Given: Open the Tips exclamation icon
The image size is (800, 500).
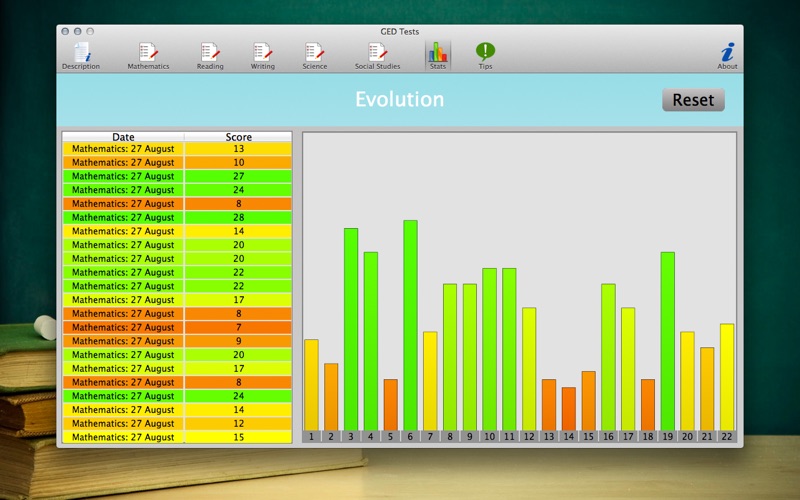Looking at the screenshot, I should coord(485,56).
